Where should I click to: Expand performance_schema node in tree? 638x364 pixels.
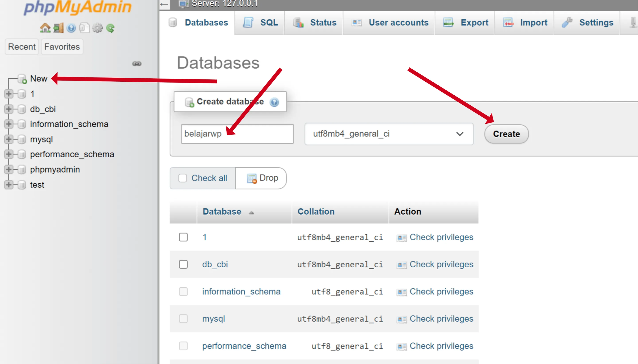tap(8, 154)
